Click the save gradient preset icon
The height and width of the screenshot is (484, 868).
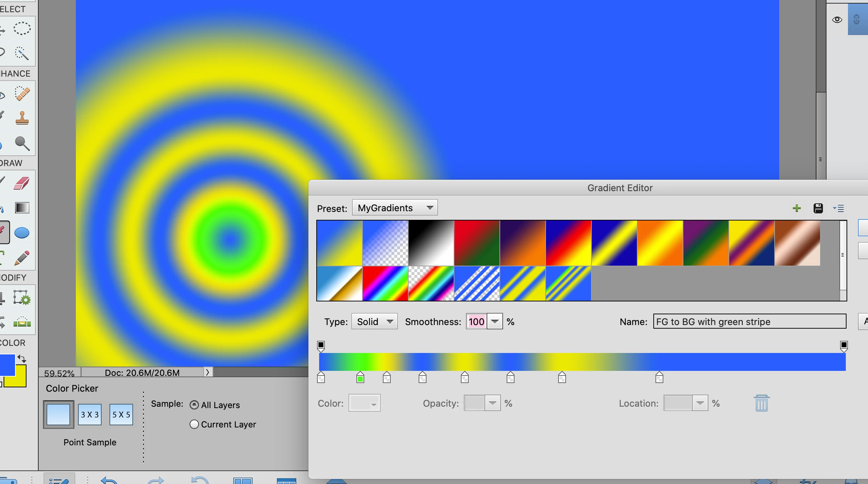tap(818, 208)
